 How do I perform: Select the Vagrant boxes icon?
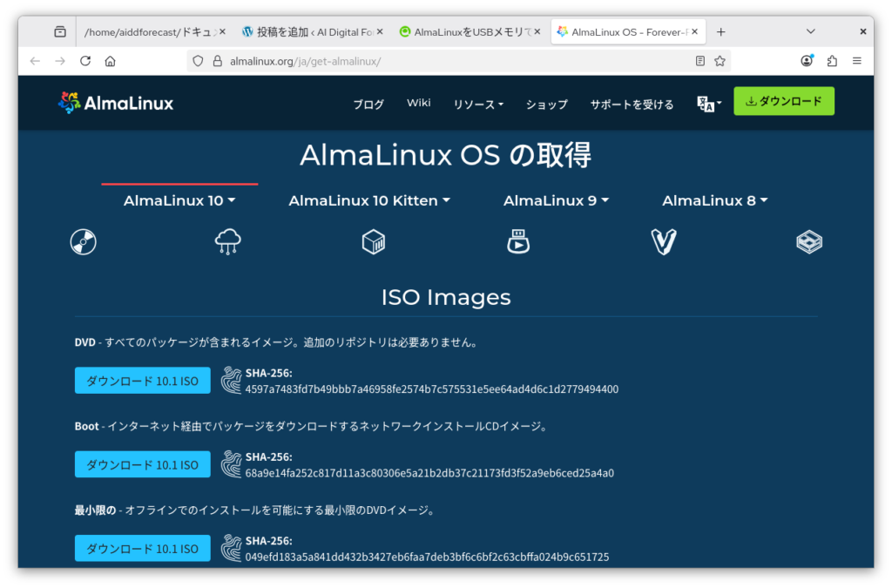[664, 241]
